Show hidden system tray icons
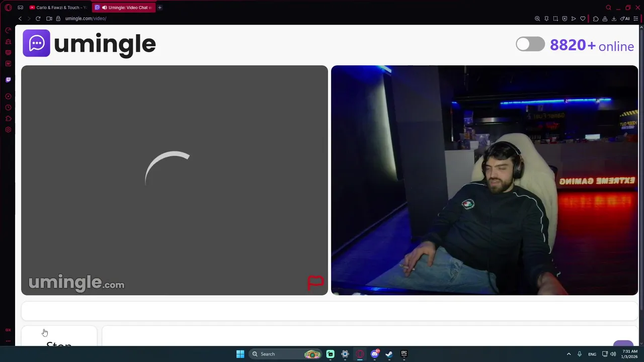Viewport: 644px width, 362px height. coord(569,354)
